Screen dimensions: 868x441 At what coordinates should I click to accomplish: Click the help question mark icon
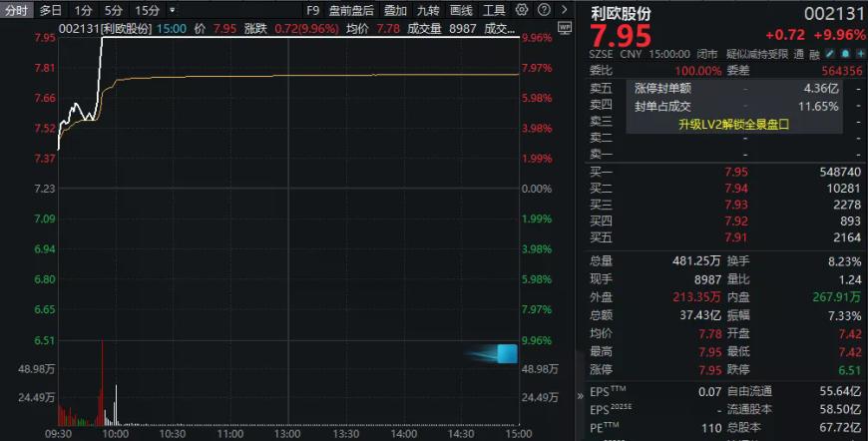click(x=543, y=10)
